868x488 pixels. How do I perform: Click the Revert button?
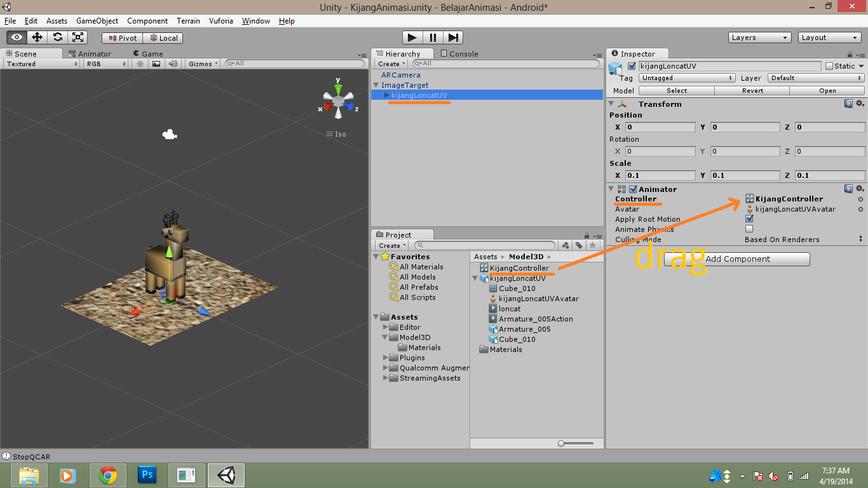(752, 91)
